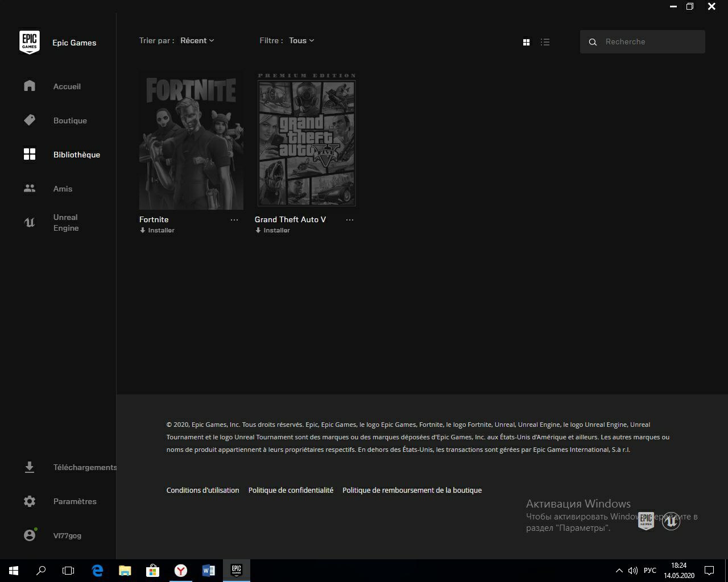728x582 pixels.
Task: Select the Fortnite cover thumbnail
Action: click(x=191, y=140)
